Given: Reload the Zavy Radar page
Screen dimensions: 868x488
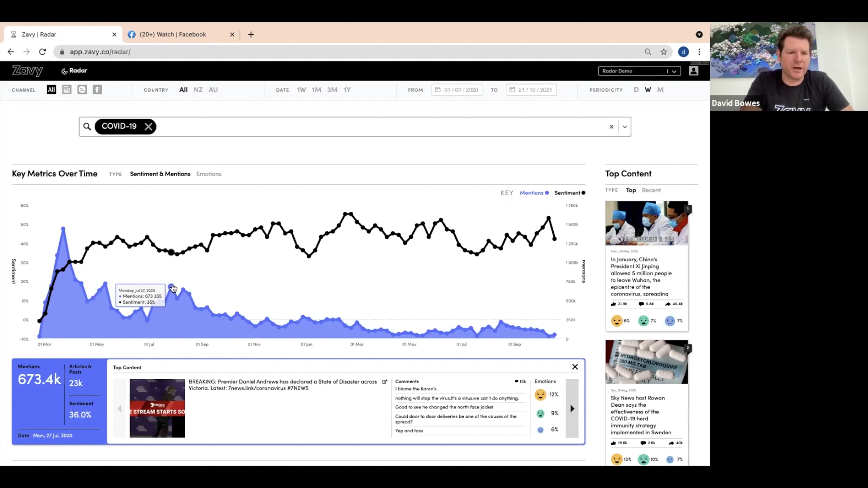Looking at the screenshot, I should (43, 52).
